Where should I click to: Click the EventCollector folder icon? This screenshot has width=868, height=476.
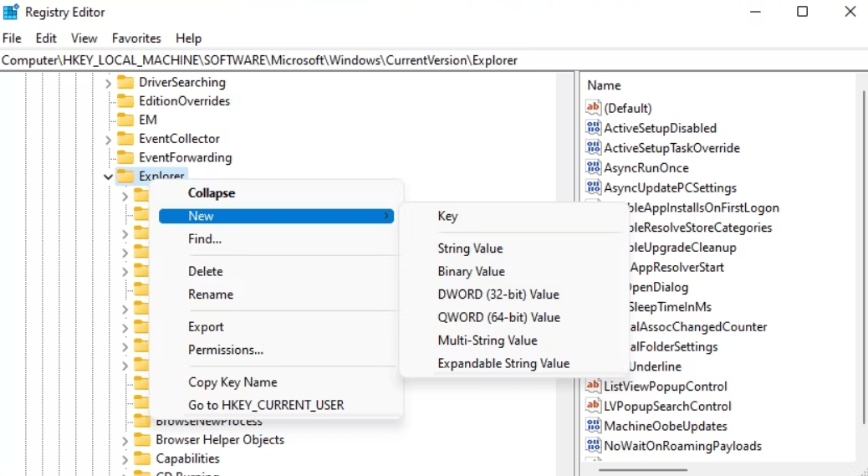125,138
